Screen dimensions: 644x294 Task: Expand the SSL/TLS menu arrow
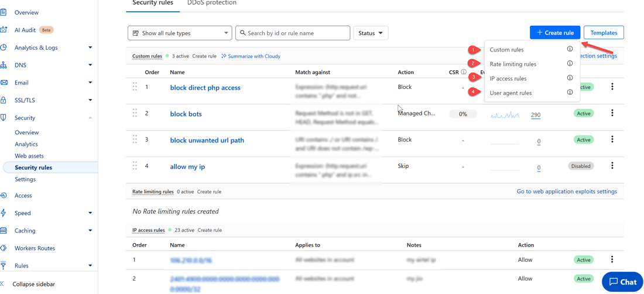pos(90,100)
